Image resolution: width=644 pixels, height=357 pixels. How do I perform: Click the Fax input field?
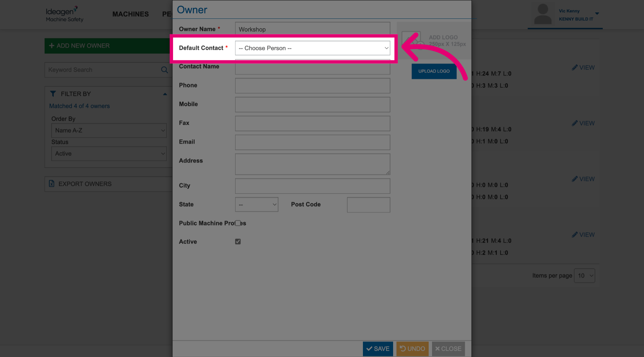[312, 123]
